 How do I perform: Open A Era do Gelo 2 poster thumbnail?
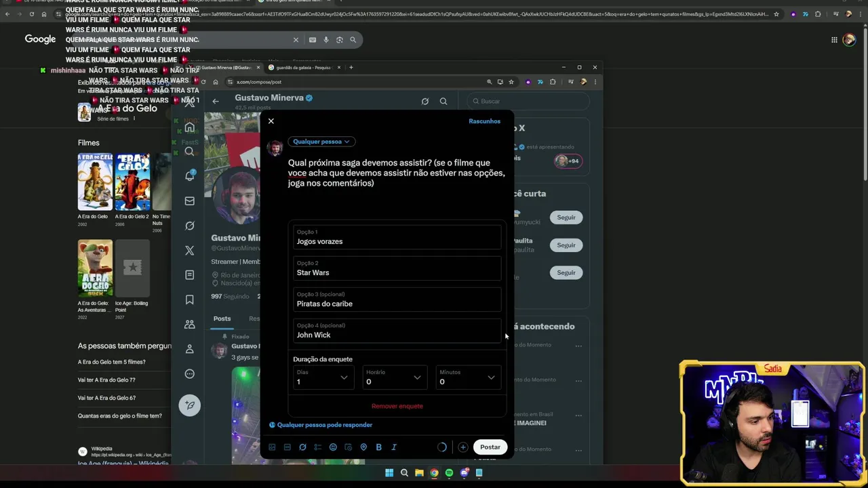[132, 182]
